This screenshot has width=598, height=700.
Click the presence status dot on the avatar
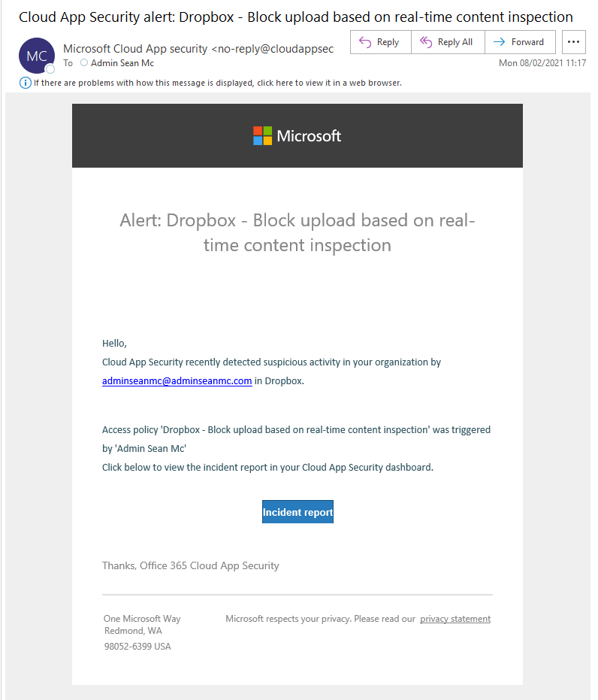tap(50, 69)
